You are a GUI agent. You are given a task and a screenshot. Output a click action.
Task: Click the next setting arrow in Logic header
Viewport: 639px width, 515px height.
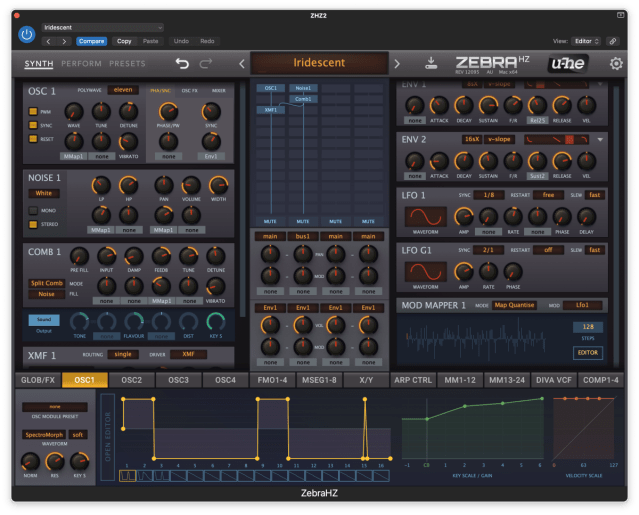64,41
